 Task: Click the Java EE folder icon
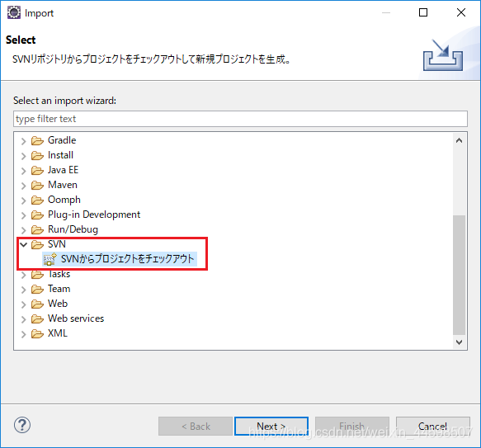(x=37, y=170)
